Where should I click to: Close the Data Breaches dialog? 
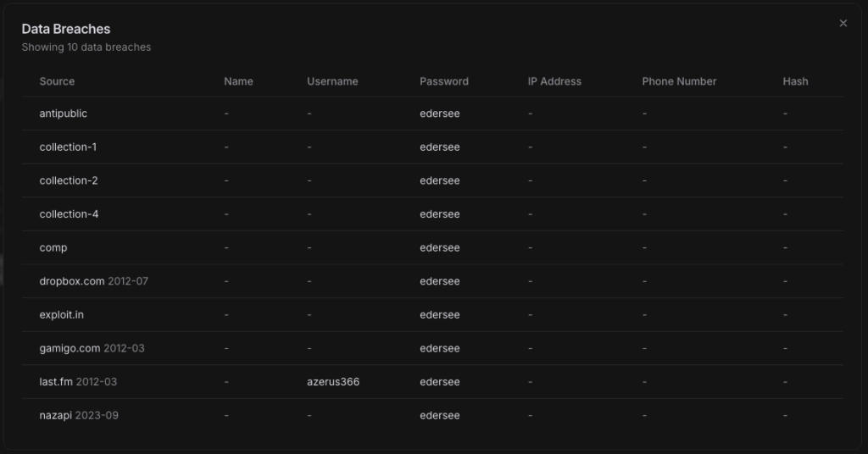[x=843, y=24]
